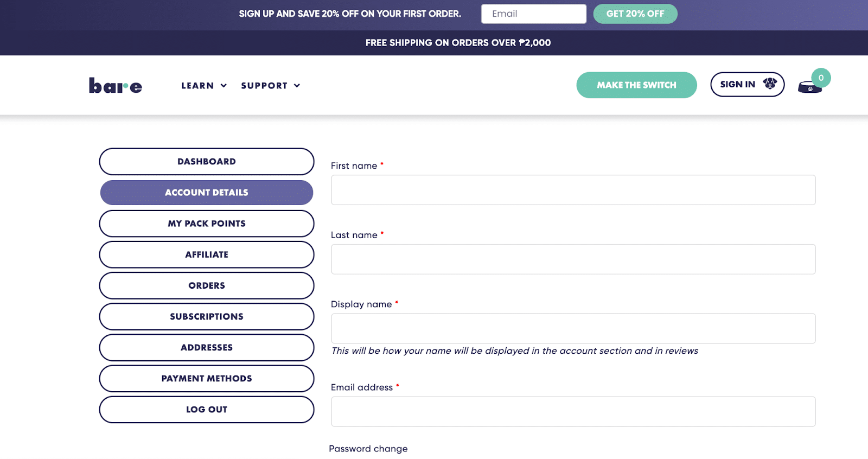
Task: Click into the First name field
Action: click(x=573, y=190)
